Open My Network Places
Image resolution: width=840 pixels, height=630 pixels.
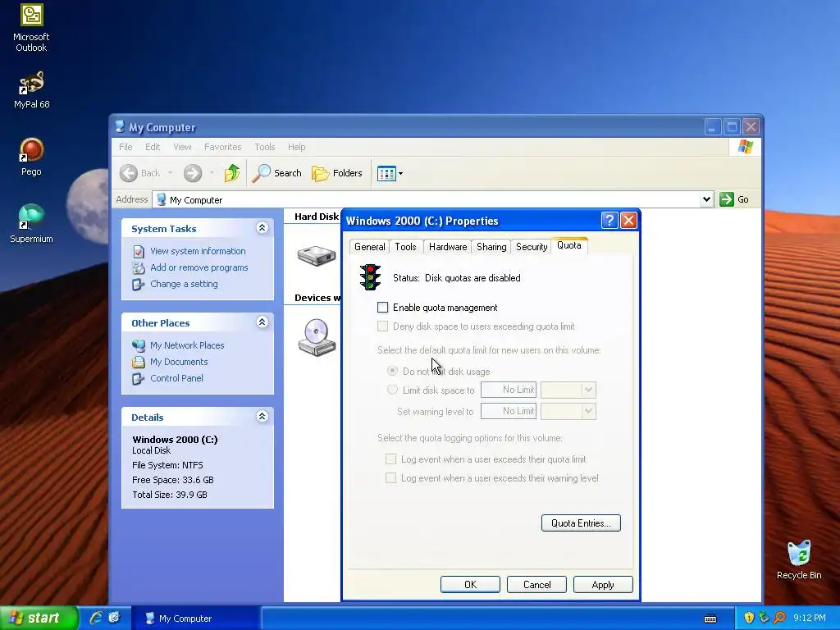pos(187,345)
